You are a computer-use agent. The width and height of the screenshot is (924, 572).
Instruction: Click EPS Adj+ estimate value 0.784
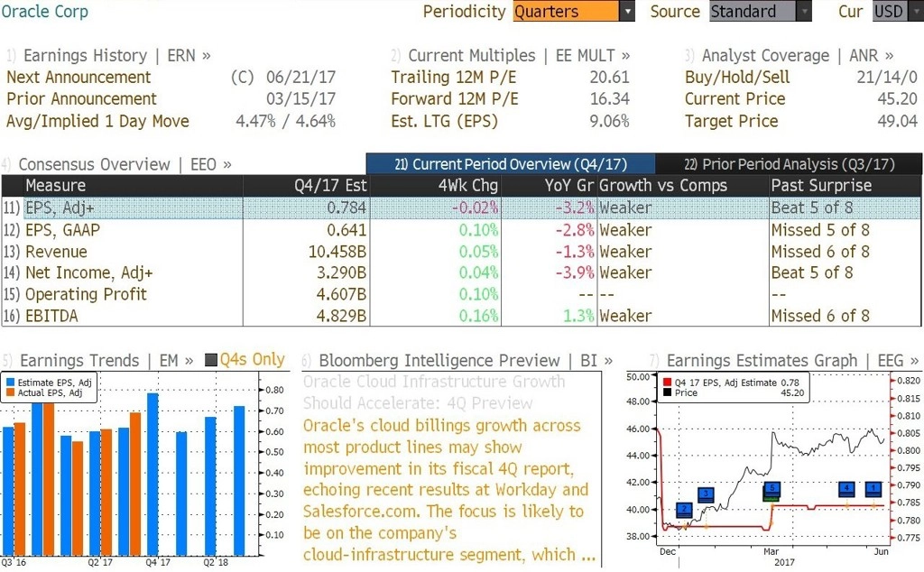(346, 208)
